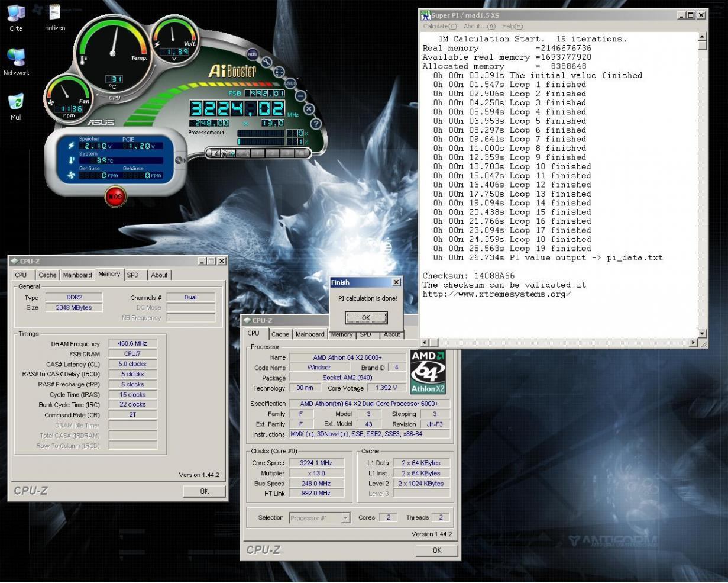Image resolution: width=728 pixels, height=583 pixels.
Task: Click OK in CPU-Z CPU window
Action: [436, 550]
